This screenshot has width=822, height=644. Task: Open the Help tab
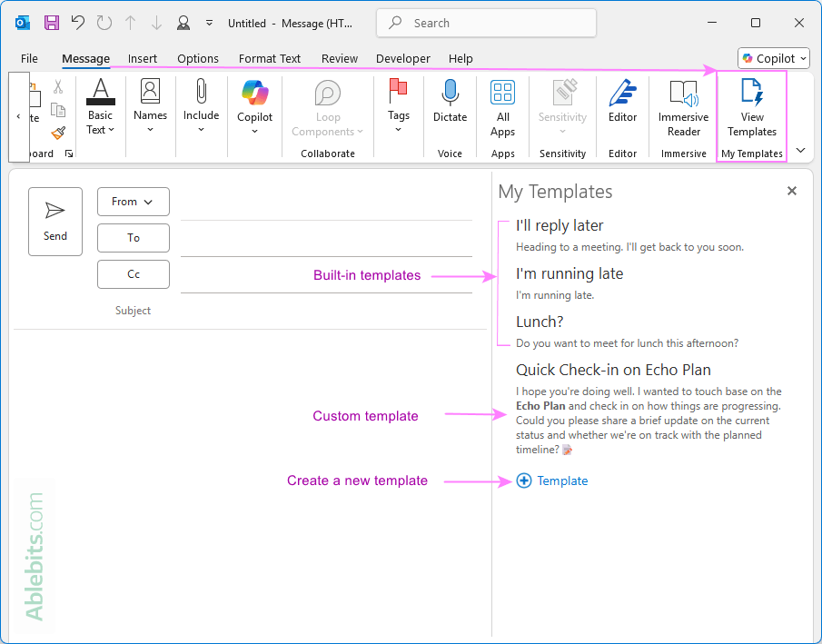(461, 58)
